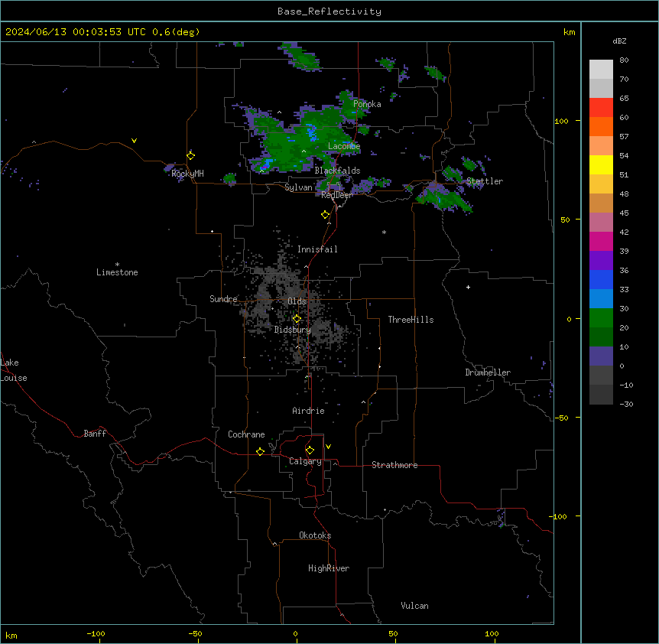
Task: Click the white plus marker north of Drumheller
Action: coord(468,287)
